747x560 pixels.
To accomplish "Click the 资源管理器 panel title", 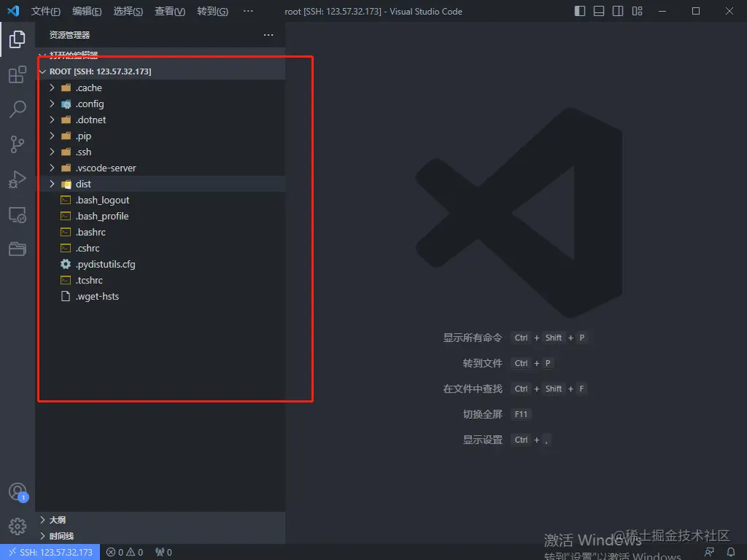I will coord(69,35).
